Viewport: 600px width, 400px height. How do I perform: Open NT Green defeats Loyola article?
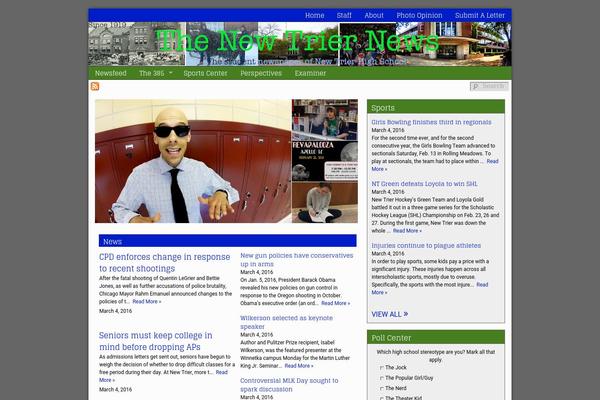[424, 184]
